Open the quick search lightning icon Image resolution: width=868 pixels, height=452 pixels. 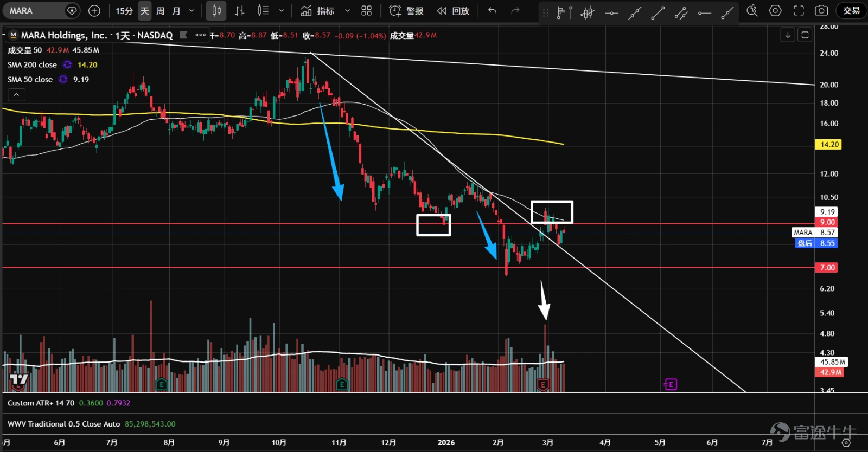752,11
